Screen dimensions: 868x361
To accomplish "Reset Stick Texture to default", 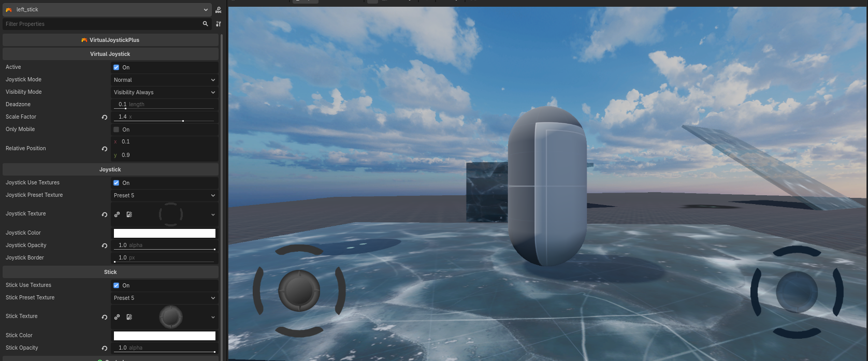I will [x=105, y=317].
